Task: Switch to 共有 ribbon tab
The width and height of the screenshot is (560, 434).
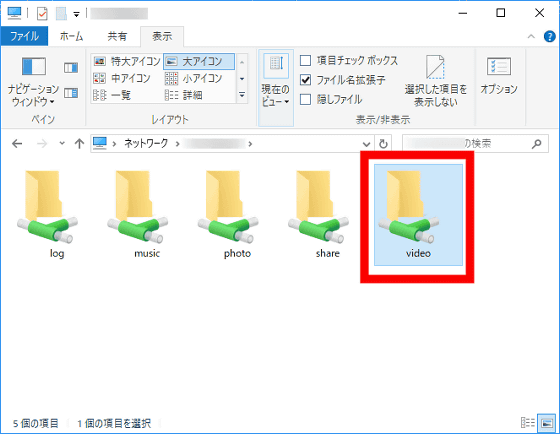Action: [x=118, y=36]
